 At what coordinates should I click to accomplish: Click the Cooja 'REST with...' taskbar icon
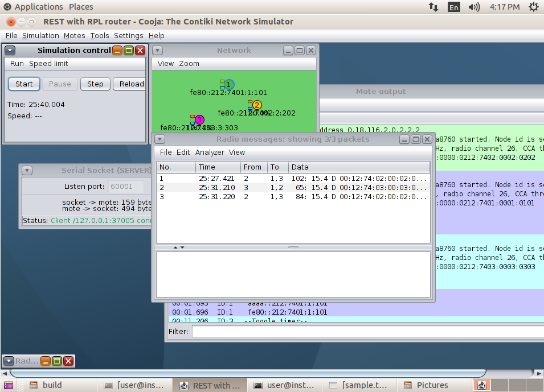pyautogui.click(x=210, y=385)
